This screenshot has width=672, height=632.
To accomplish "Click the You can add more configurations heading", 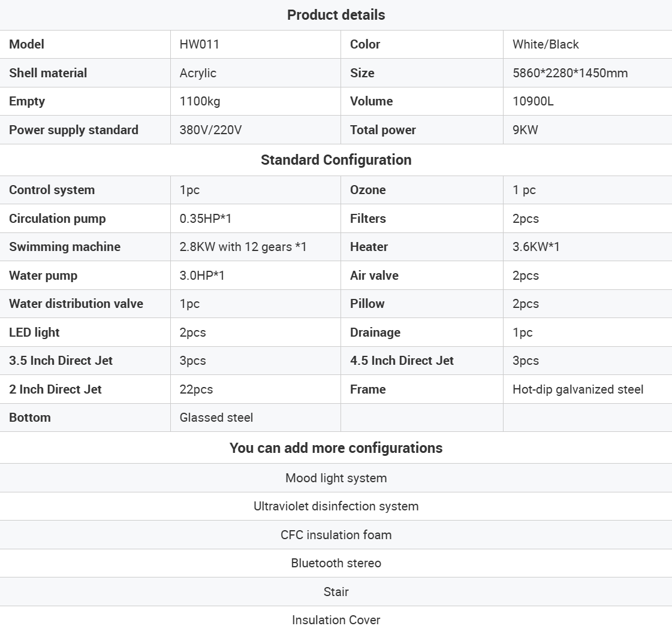I will tap(336, 448).
